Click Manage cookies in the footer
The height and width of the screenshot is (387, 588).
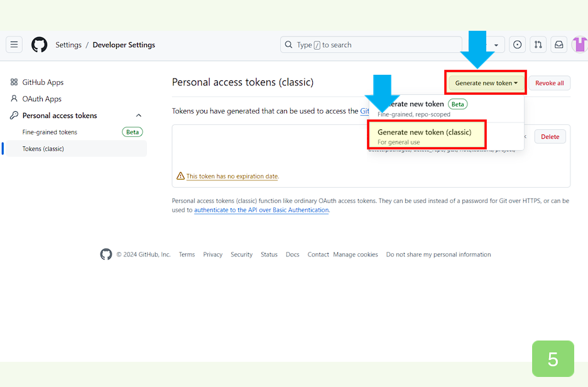tap(356, 254)
